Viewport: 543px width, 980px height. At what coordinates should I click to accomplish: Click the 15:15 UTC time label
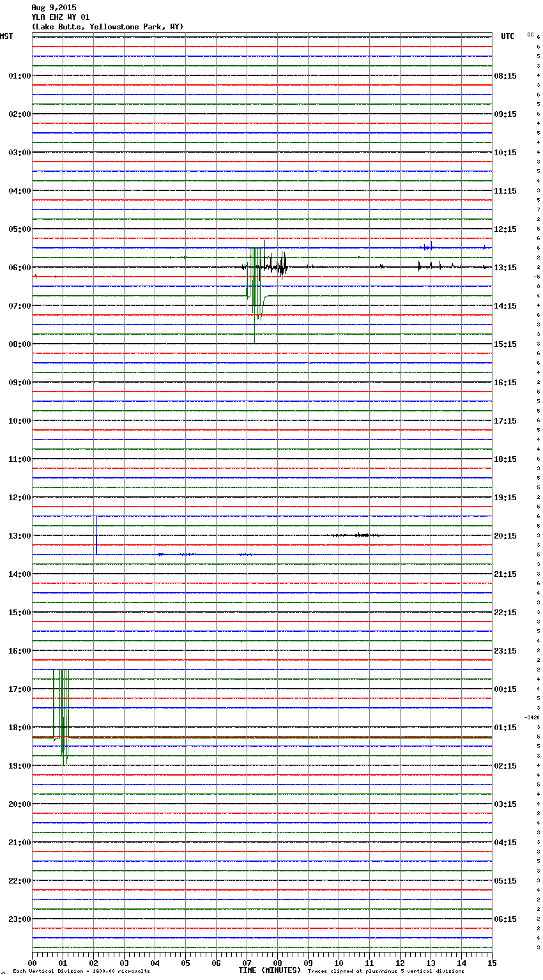(505, 344)
